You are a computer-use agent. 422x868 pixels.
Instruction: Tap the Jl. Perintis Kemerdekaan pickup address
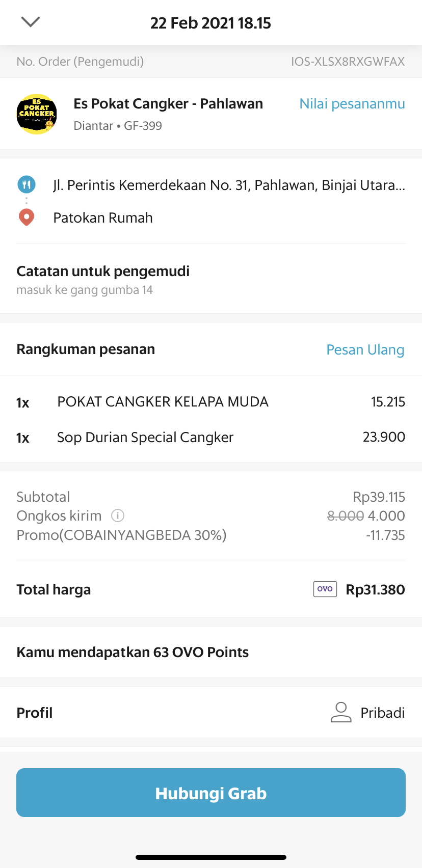229,185
